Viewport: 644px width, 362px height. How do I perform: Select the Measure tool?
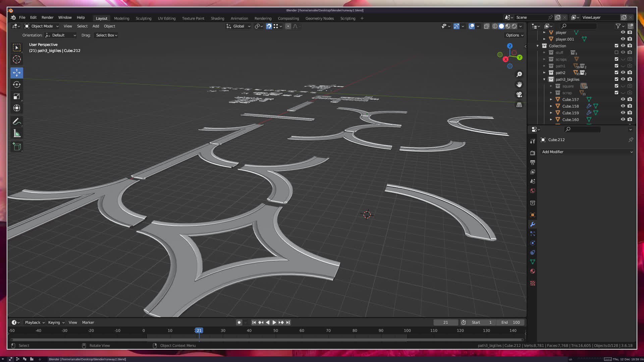(17, 134)
